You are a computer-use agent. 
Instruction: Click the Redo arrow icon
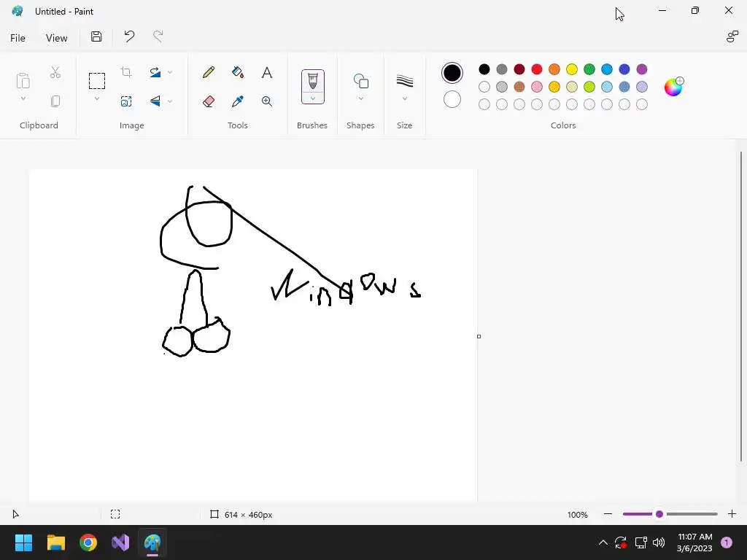158,36
